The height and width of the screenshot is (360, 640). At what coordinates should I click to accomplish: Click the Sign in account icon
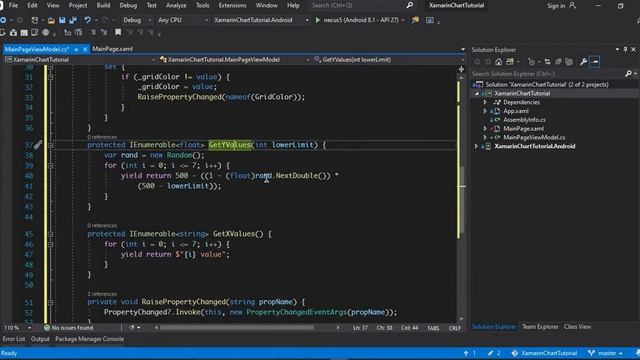572,5
